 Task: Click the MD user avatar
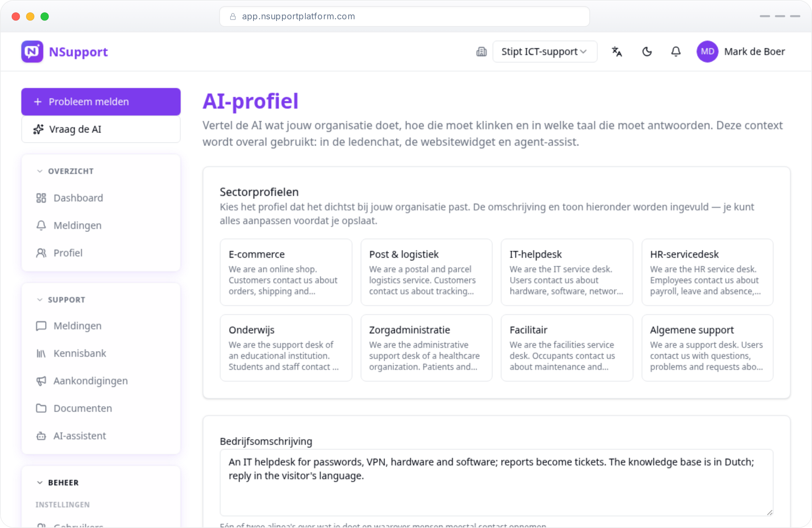(x=707, y=52)
